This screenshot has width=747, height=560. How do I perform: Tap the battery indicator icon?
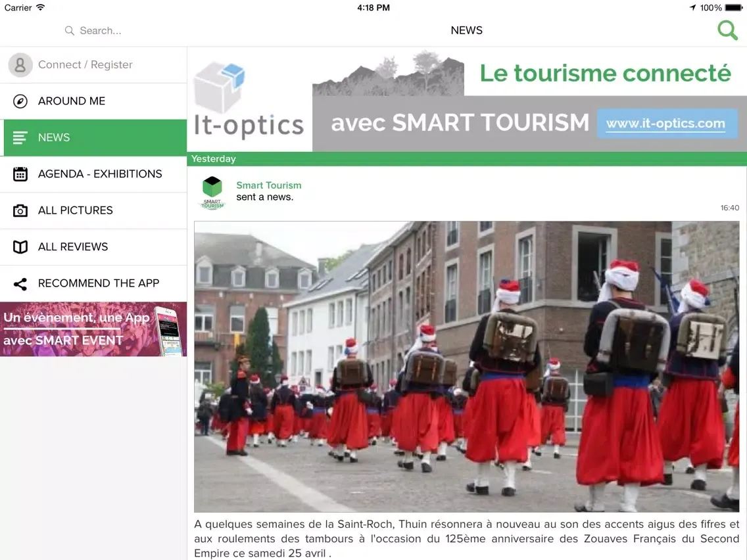[734, 8]
